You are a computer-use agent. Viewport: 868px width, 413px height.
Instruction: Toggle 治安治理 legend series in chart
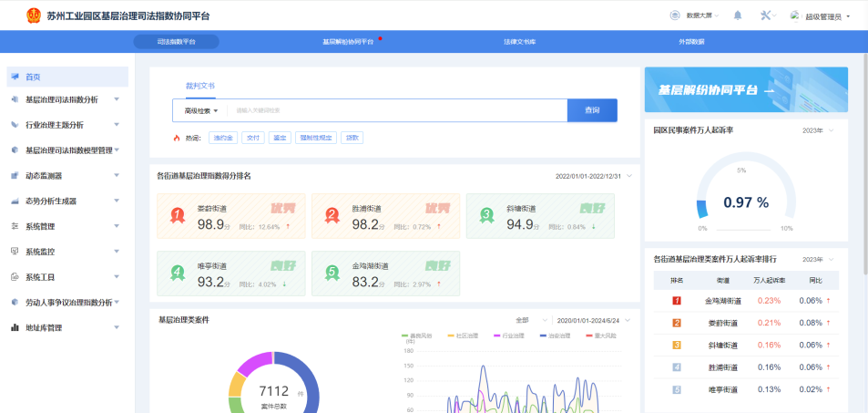click(559, 336)
